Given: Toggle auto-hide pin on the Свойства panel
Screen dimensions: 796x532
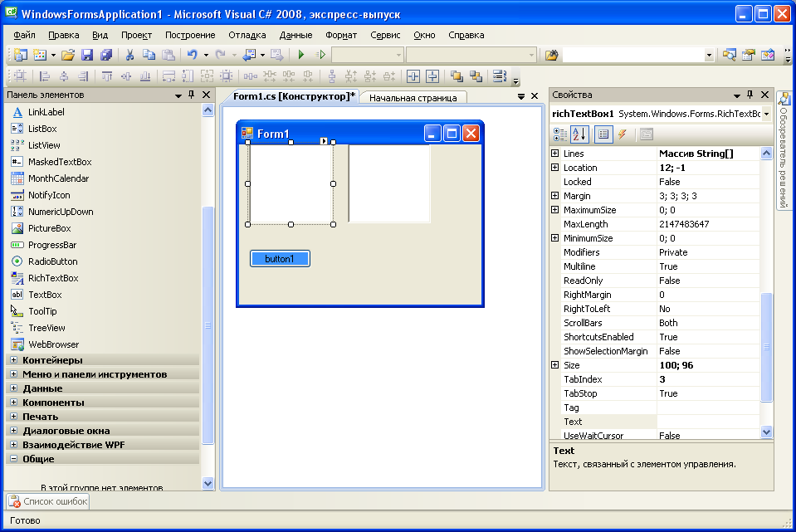Looking at the screenshot, I should tap(750, 95).
